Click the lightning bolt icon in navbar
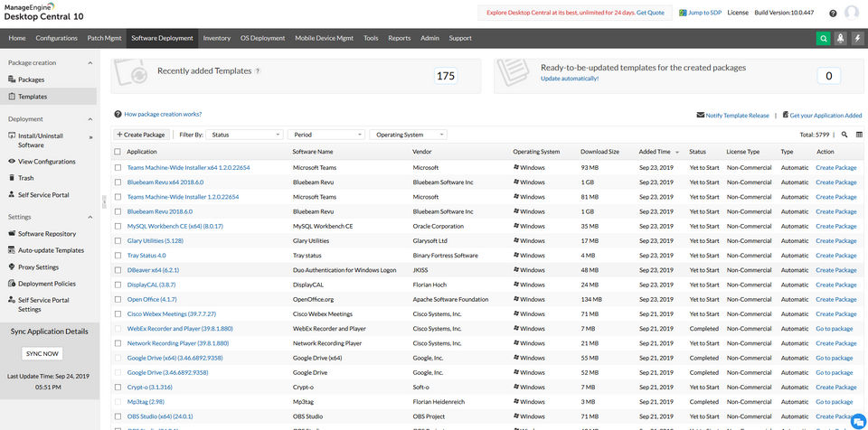The width and height of the screenshot is (868, 430). pos(857,38)
